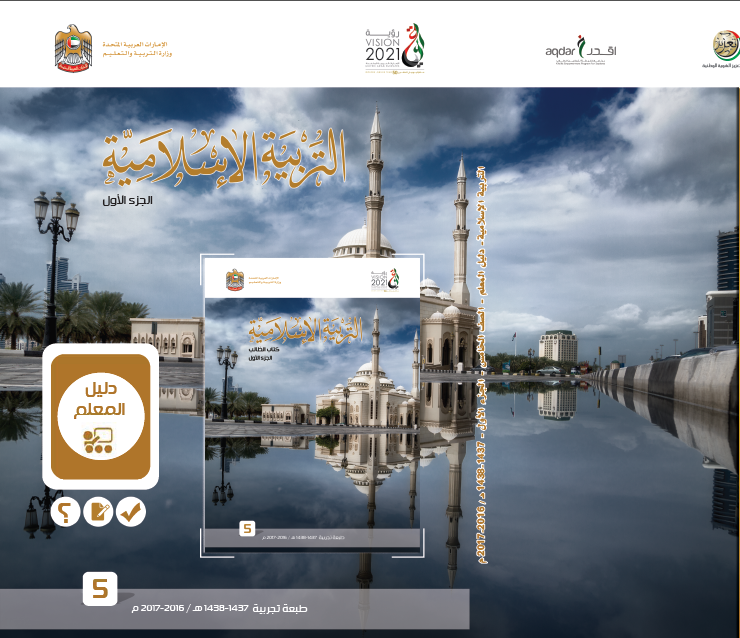740x638 pixels.
Task: Click the Vision 2021 logo on the inner book
Action: click(384, 279)
